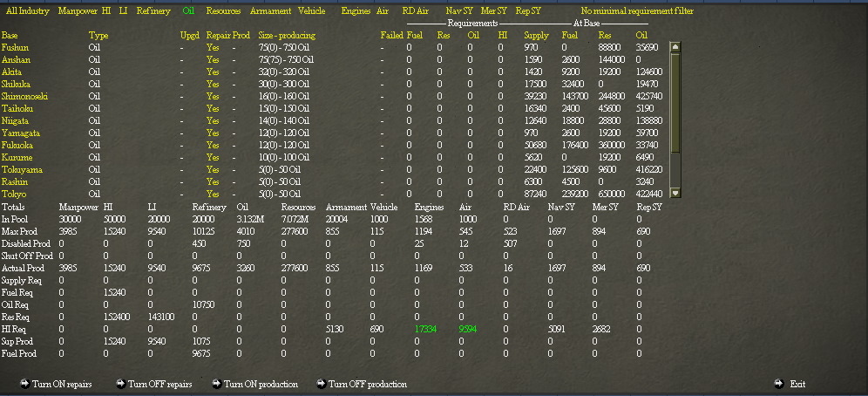This screenshot has width=868, height=396.
Task: Select the Air filter at top
Action: [382, 10]
